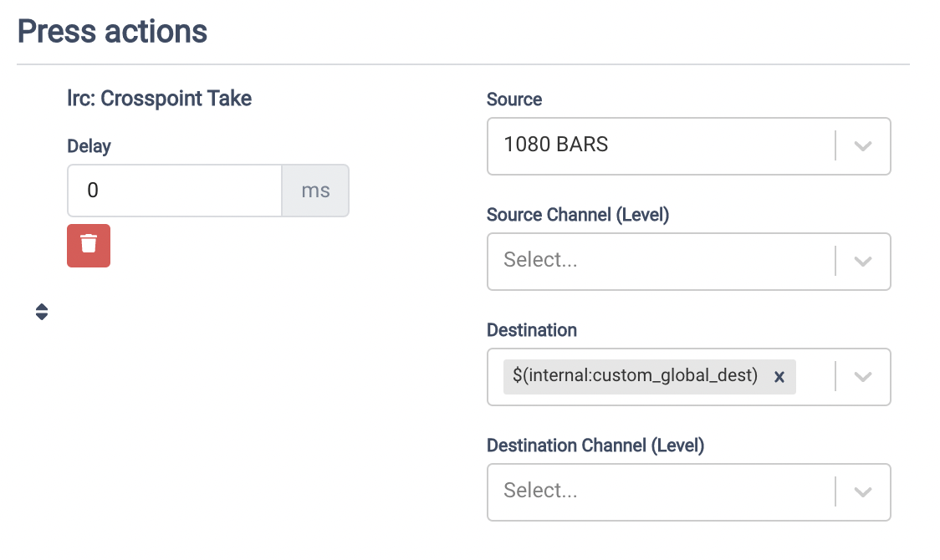The image size is (940, 560).
Task: Open the Destination Channel (Level) chevron
Action: tap(863, 491)
